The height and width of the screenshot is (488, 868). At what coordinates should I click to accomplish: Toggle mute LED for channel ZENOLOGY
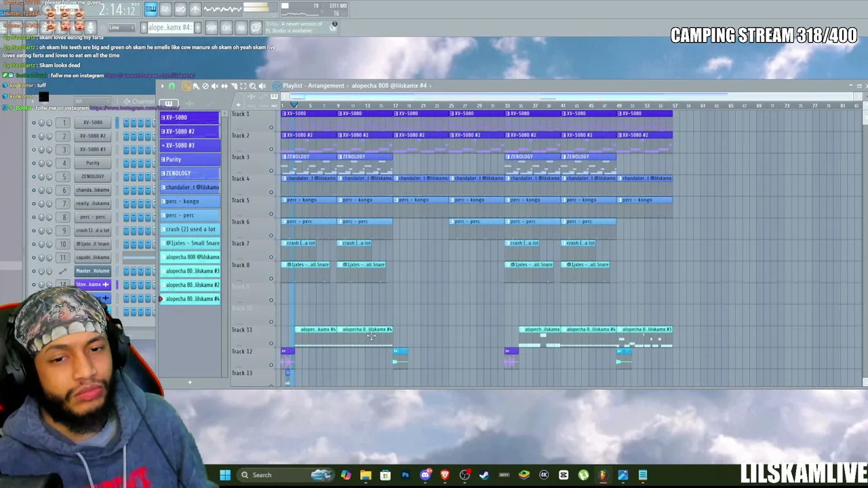pyautogui.click(x=34, y=177)
